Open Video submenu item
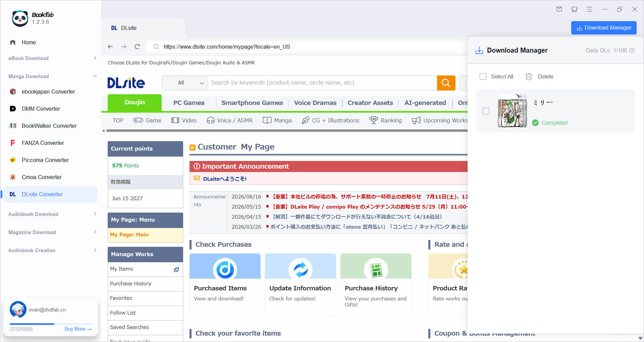Screen dimensions: 644x342 pos(184,120)
